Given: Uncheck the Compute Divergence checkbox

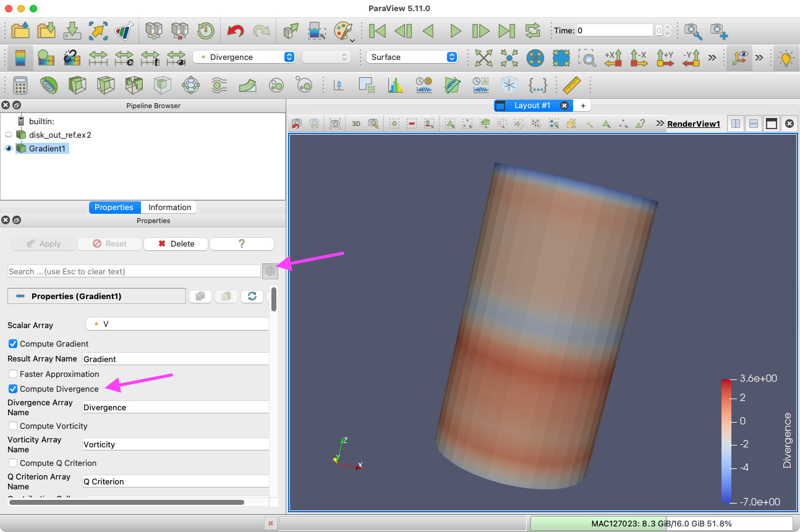Looking at the screenshot, I should coord(13,389).
